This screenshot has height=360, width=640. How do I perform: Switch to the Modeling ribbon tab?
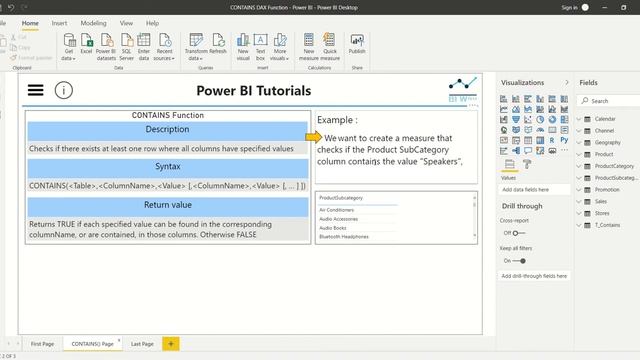tap(93, 23)
